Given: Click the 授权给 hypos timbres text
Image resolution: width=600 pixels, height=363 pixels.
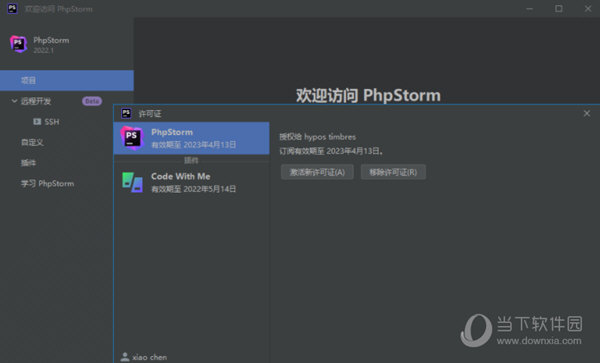Looking at the screenshot, I should [x=318, y=137].
